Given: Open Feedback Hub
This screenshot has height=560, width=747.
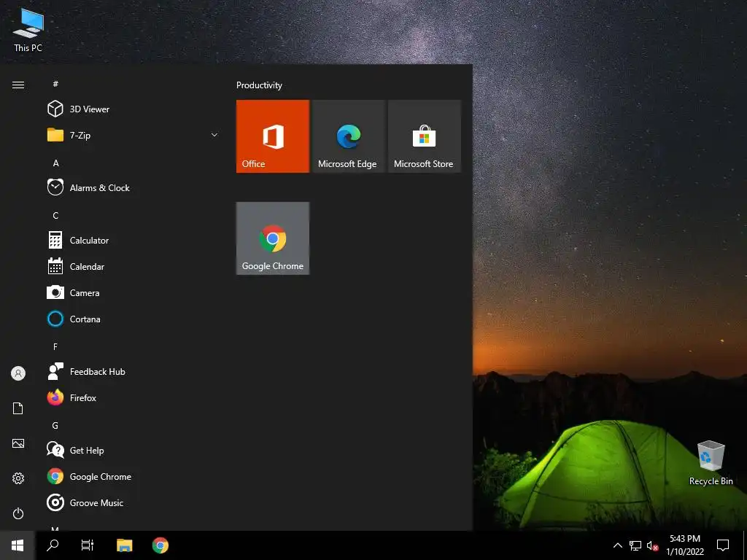Looking at the screenshot, I should pyautogui.click(x=133, y=371).
